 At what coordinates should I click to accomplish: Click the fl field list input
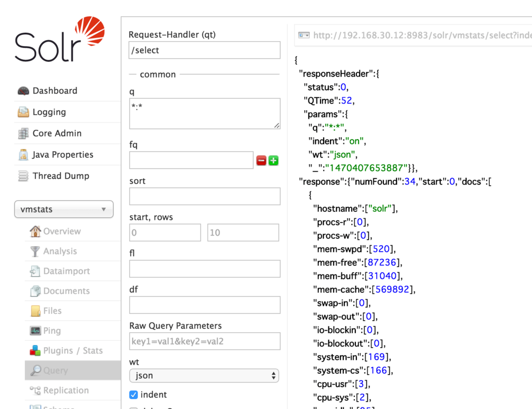(205, 269)
